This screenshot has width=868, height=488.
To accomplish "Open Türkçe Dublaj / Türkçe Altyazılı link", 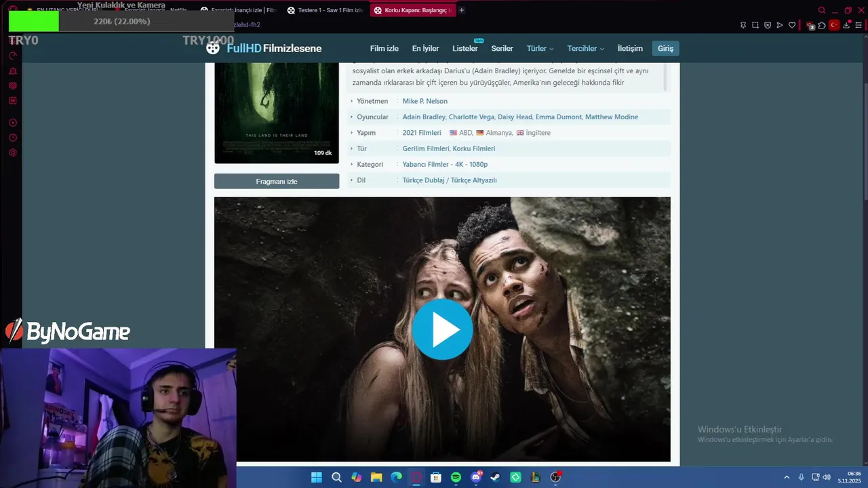I will pyautogui.click(x=450, y=180).
